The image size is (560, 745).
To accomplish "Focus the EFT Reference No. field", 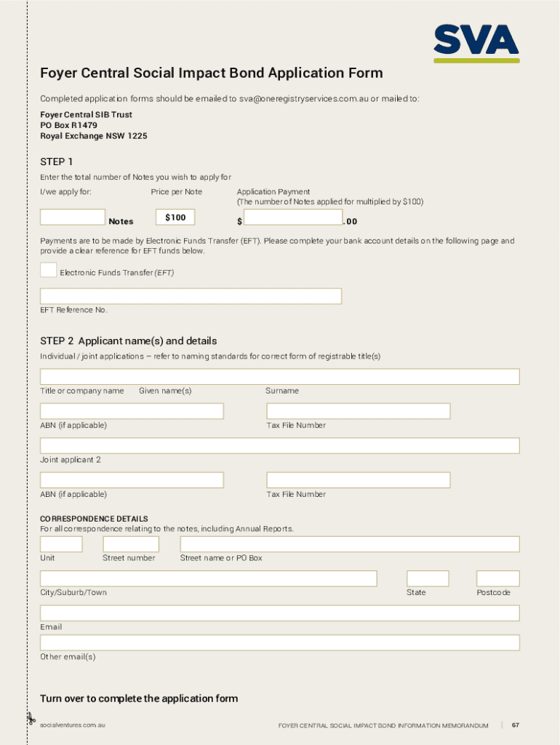I will [191, 296].
